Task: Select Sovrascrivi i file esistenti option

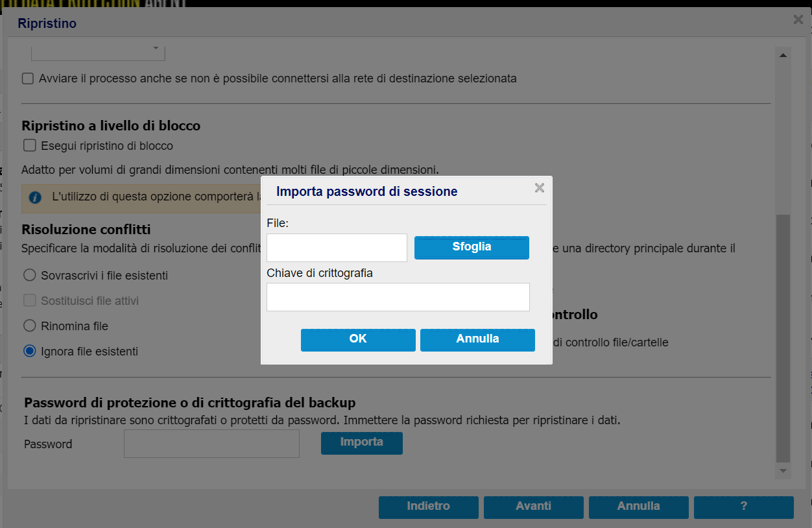Action: point(29,275)
